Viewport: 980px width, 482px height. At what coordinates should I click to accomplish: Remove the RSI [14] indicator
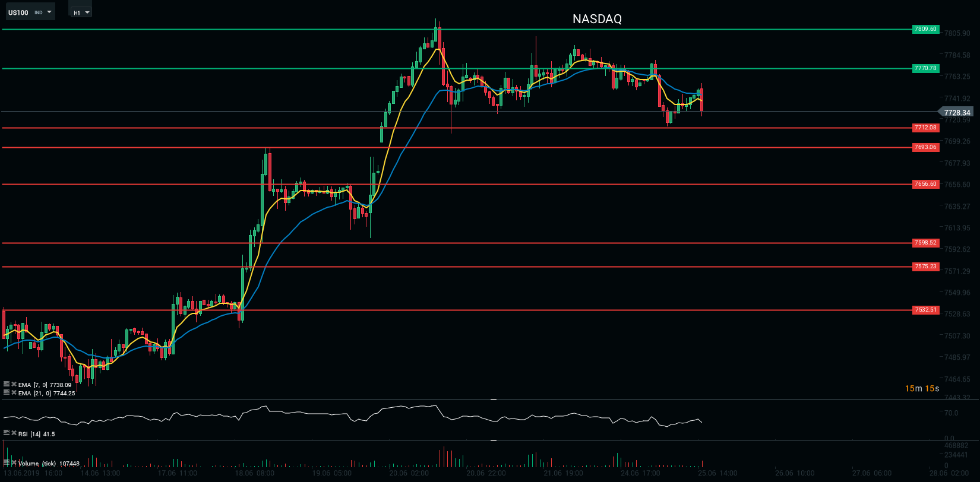point(14,433)
